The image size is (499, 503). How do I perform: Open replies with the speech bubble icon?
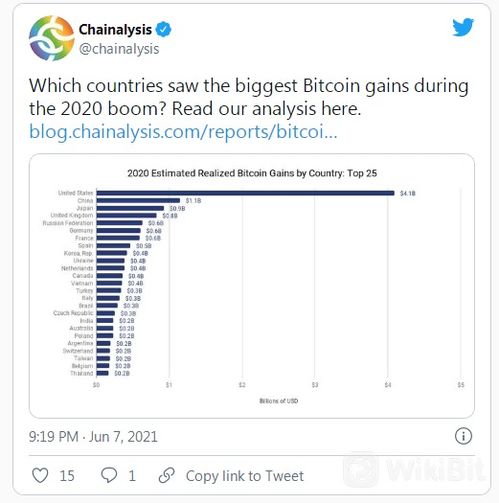pyautogui.click(x=109, y=475)
